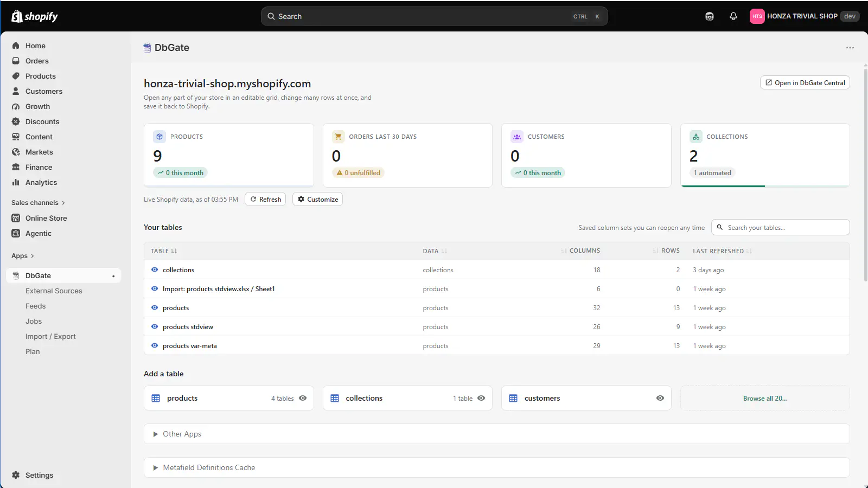Viewport: 868px width, 488px height.
Task: Click the Agentic sidebar icon
Action: pos(16,233)
